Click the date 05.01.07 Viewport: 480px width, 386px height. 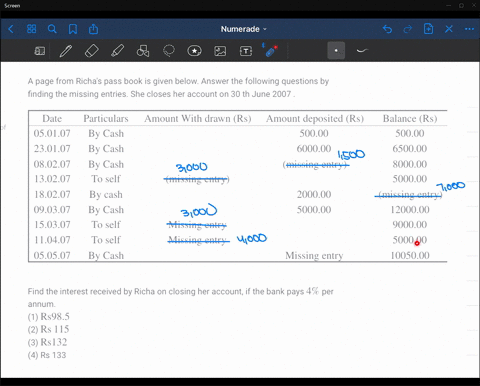coord(52,133)
